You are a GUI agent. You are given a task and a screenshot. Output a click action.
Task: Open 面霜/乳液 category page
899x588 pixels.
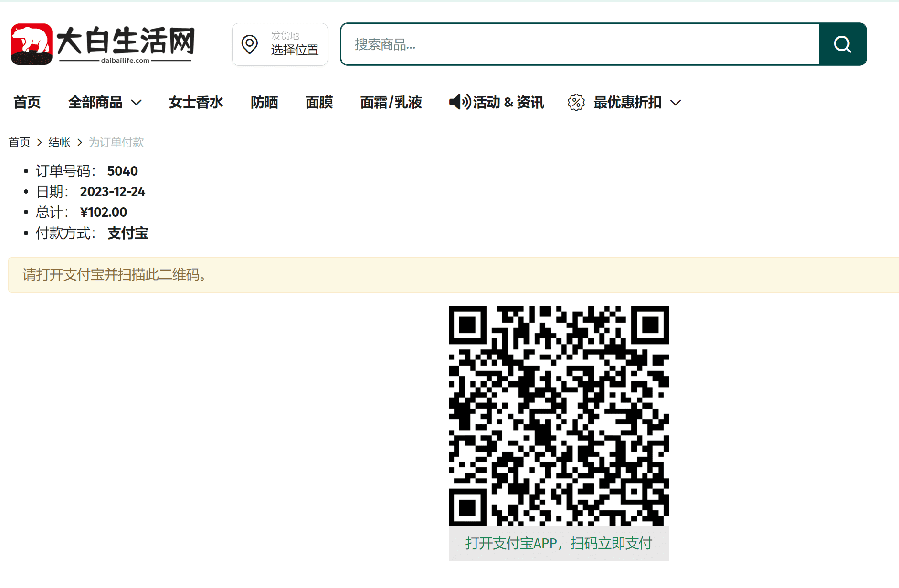pyautogui.click(x=391, y=102)
